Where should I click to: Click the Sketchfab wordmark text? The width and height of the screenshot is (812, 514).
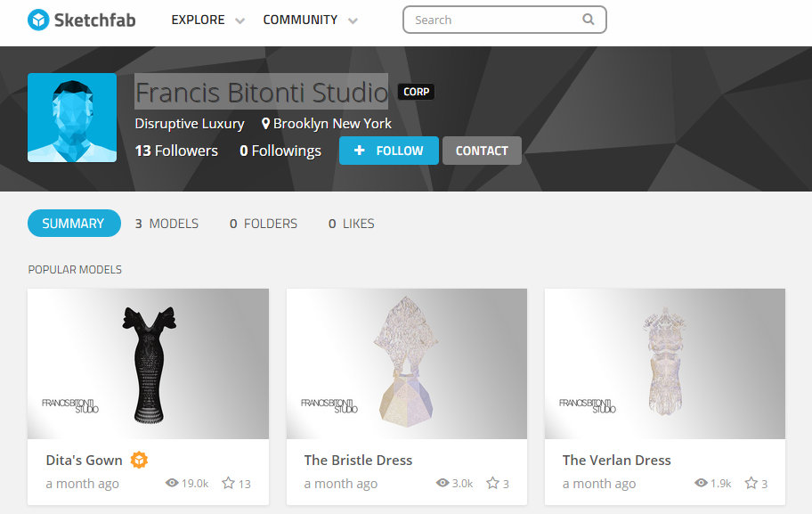(94, 20)
